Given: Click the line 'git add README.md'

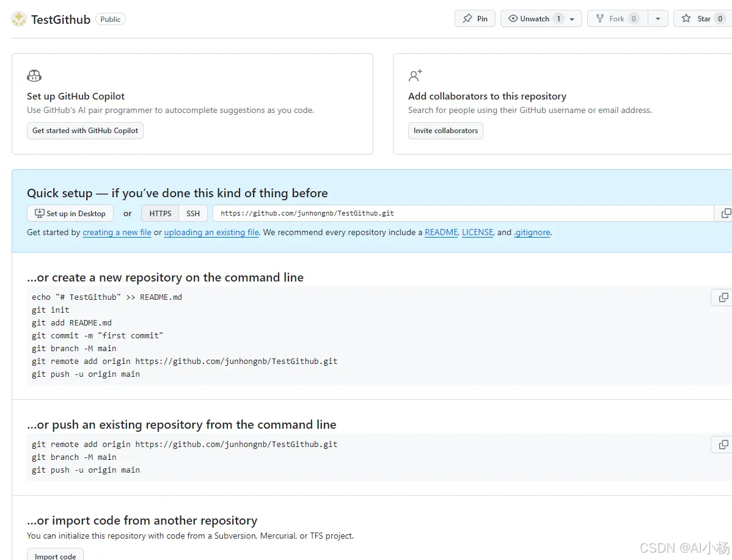Looking at the screenshot, I should [72, 323].
